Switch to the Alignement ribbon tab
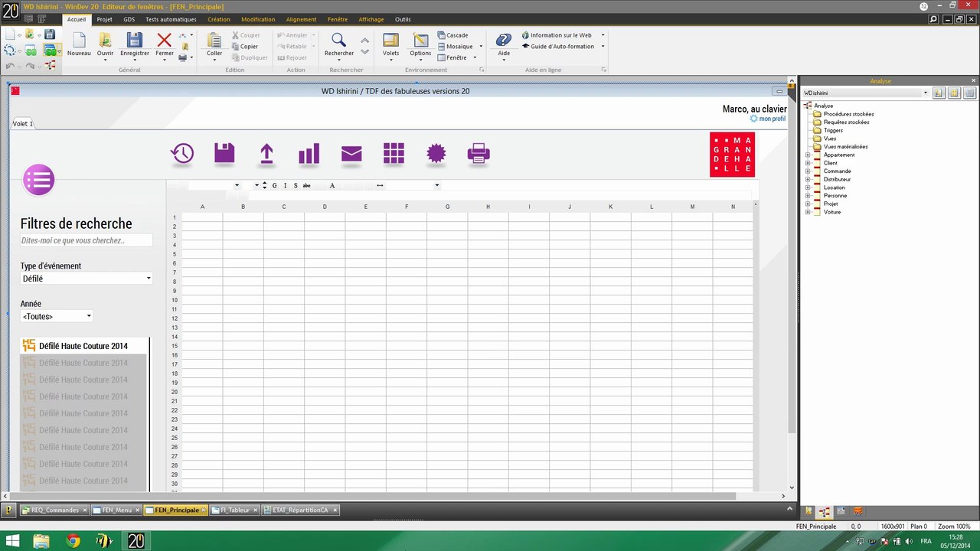980x551 pixels. (301, 19)
